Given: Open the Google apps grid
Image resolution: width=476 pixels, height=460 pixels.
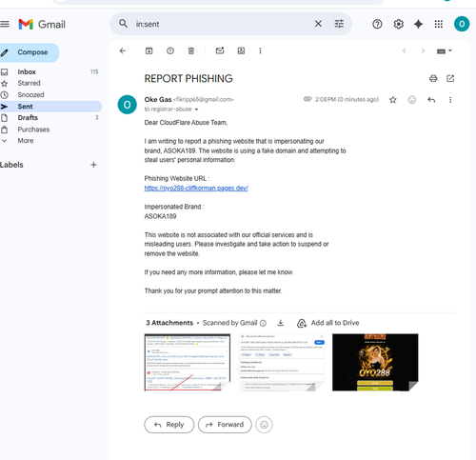Looking at the screenshot, I should click(439, 24).
